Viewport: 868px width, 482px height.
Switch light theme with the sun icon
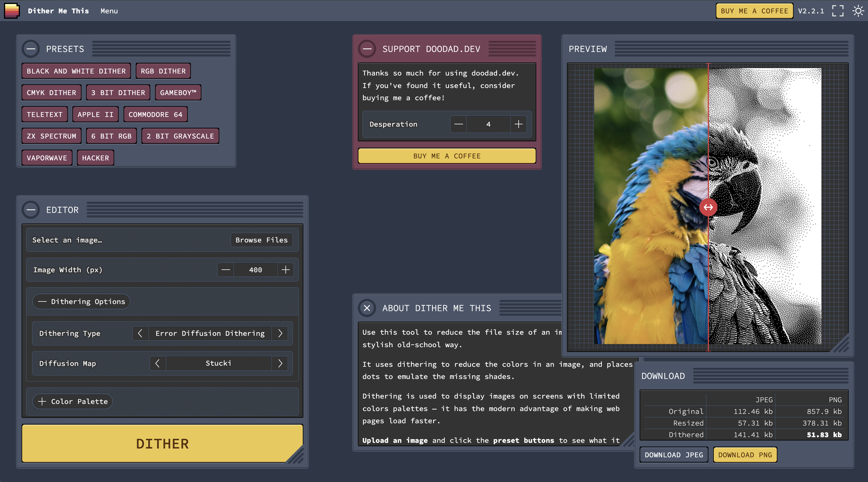coord(858,11)
